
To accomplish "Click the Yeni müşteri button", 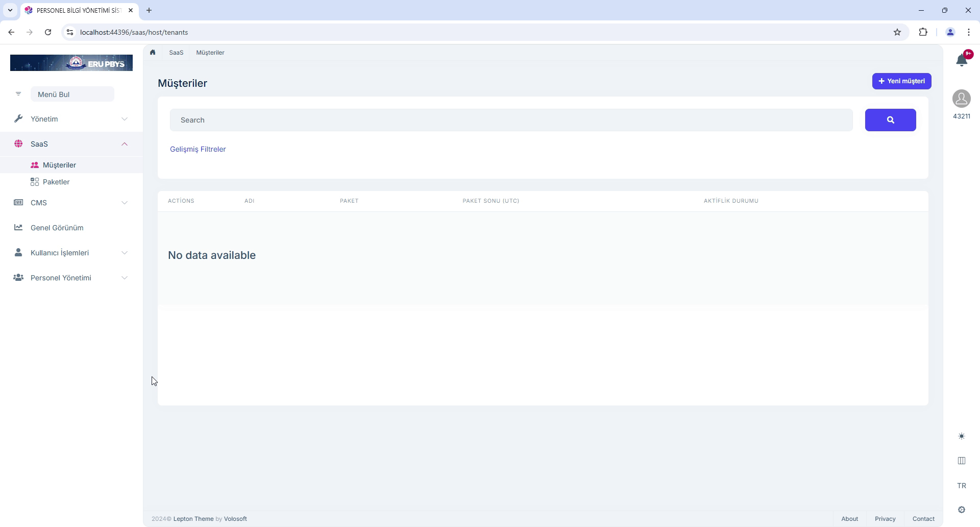I will pyautogui.click(x=901, y=81).
